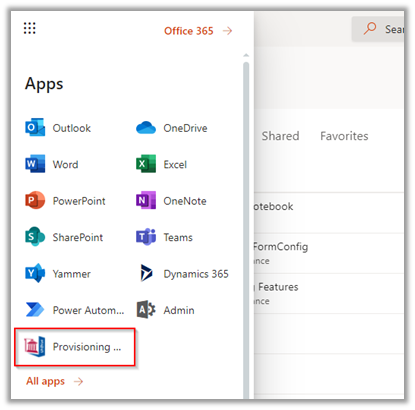Launch Power Automate via its icon
Screen dimensions: 415x410
(35, 309)
